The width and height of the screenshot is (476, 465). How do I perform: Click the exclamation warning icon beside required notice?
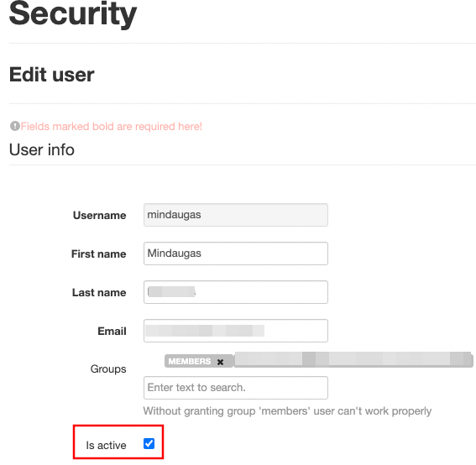tap(14, 126)
